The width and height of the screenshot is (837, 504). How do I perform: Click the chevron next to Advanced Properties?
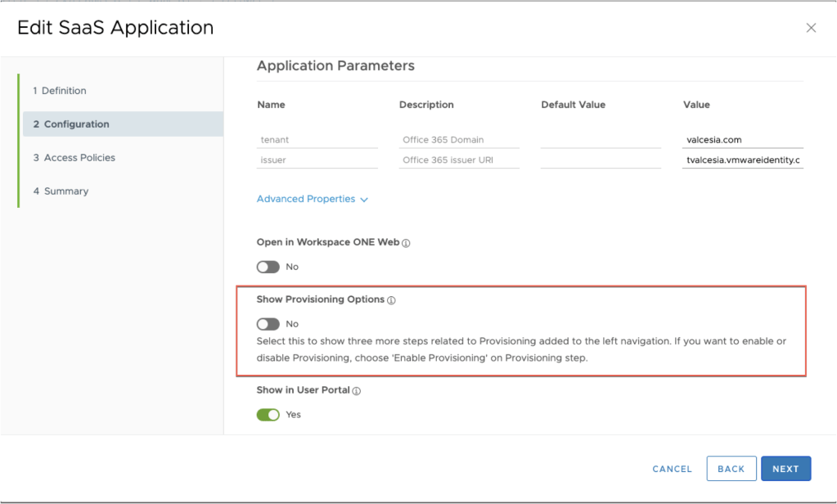pyautogui.click(x=364, y=200)
